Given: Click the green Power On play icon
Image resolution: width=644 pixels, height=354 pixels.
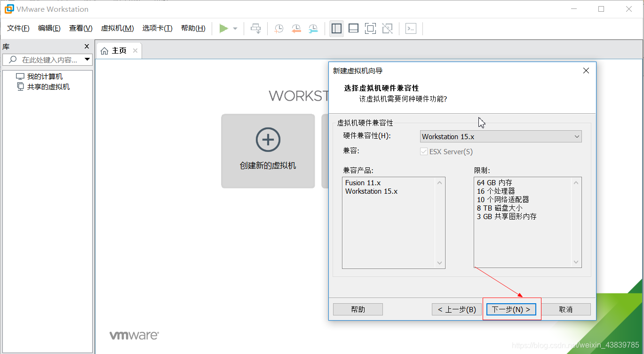Looking at the screenshot, I should coord(223,29).
